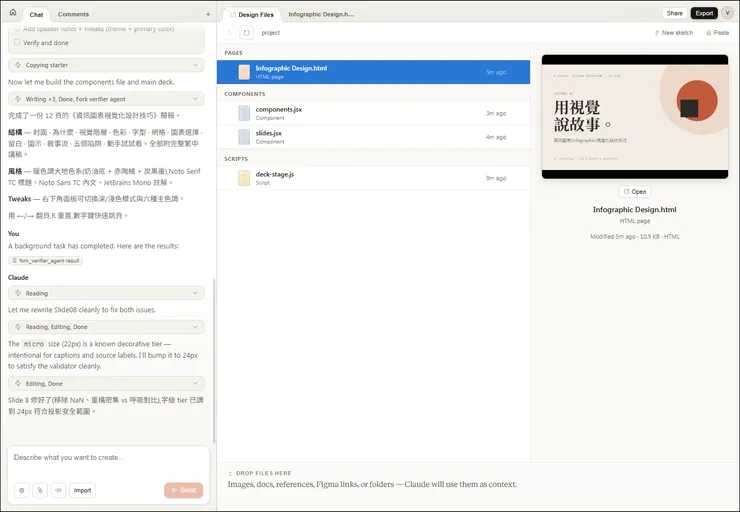Screen dimensions: 740x512
Task: Click the slides.jsx file icon
Action: point(244,137)
